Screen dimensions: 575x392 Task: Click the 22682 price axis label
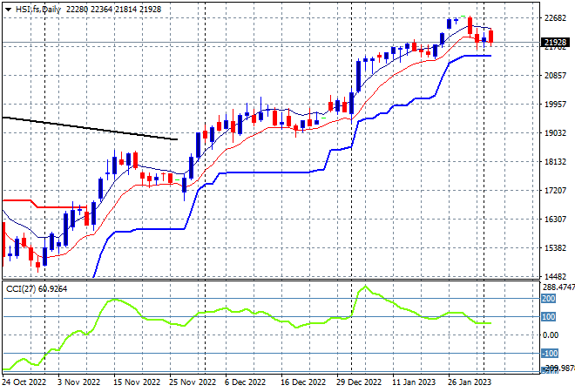[555, 18]
